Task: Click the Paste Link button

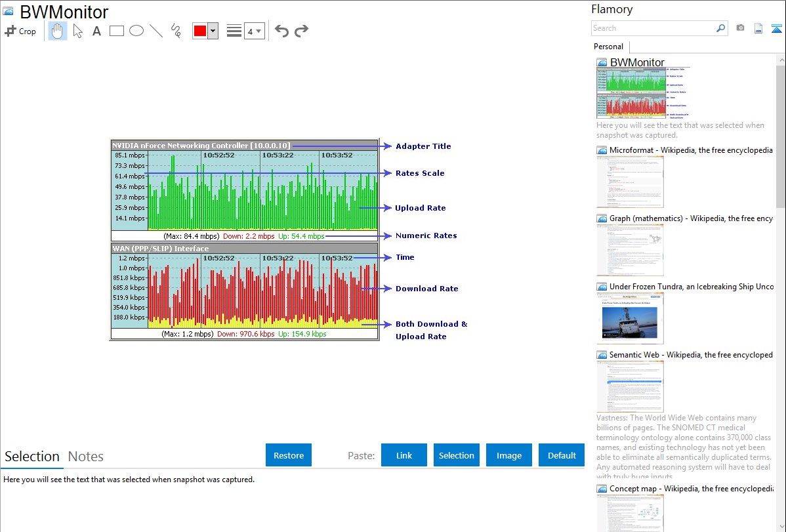Action: pyautogui.click(x=404, y=455)
